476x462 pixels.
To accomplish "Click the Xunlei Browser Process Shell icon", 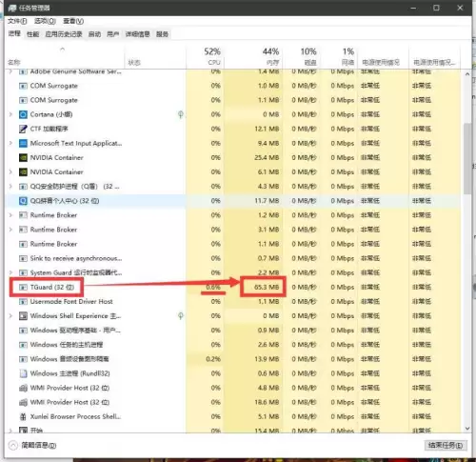I will tap(23, 416).
